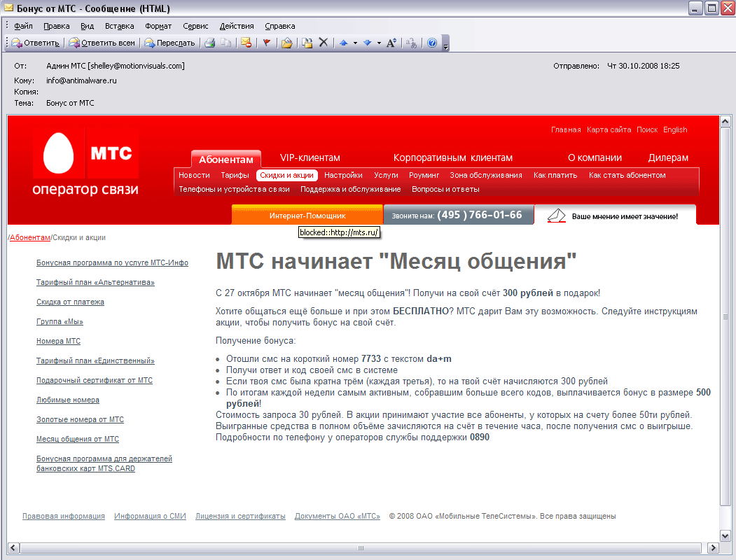Click О компании navigation item

pyautogui.click(x=595, y=157)
